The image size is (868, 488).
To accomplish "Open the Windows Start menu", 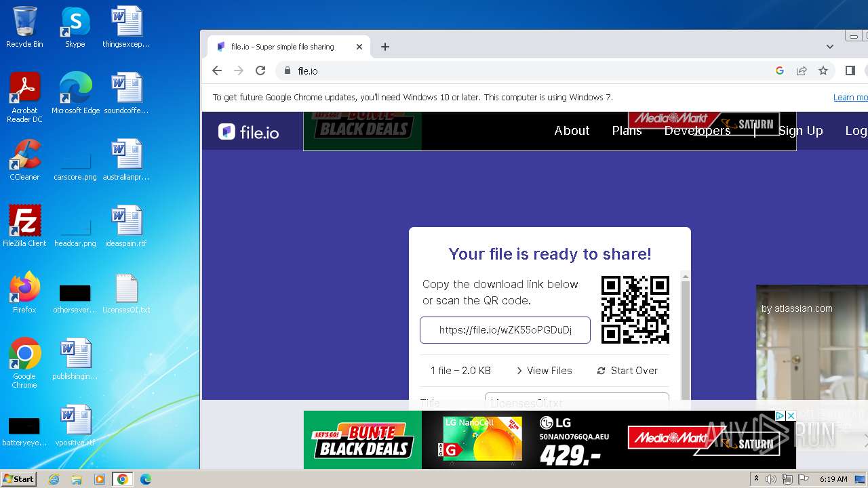I will coord(19,479).
